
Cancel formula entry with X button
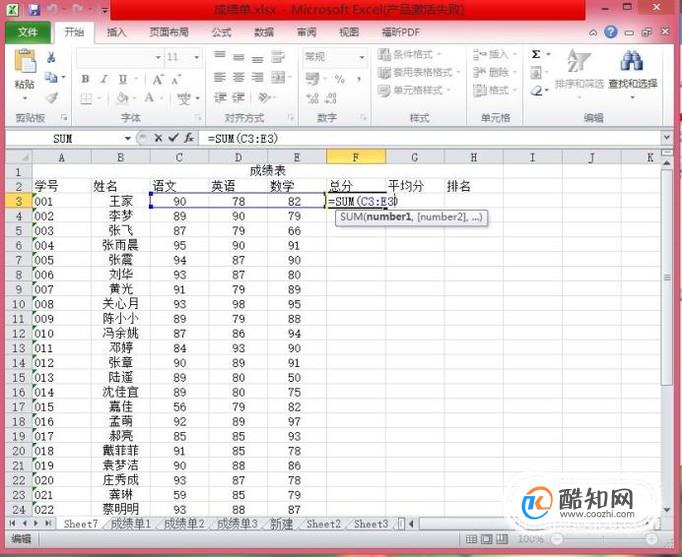coord(158,138)
